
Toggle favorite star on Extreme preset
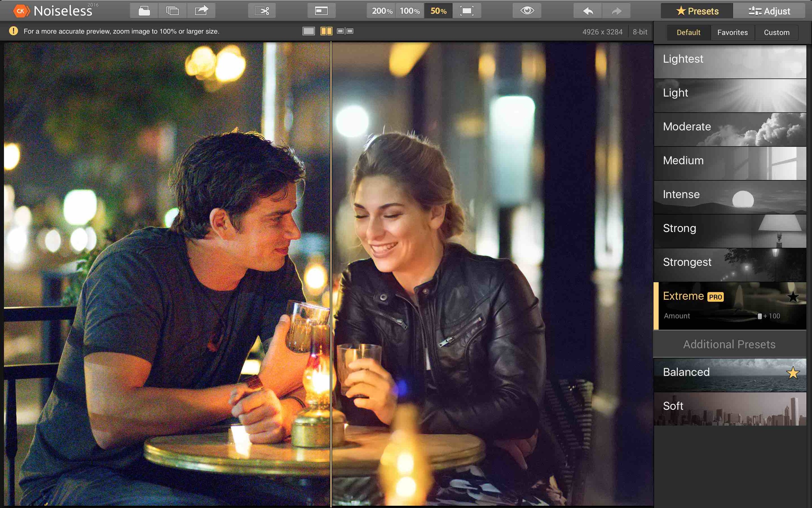tap(793, 297)
